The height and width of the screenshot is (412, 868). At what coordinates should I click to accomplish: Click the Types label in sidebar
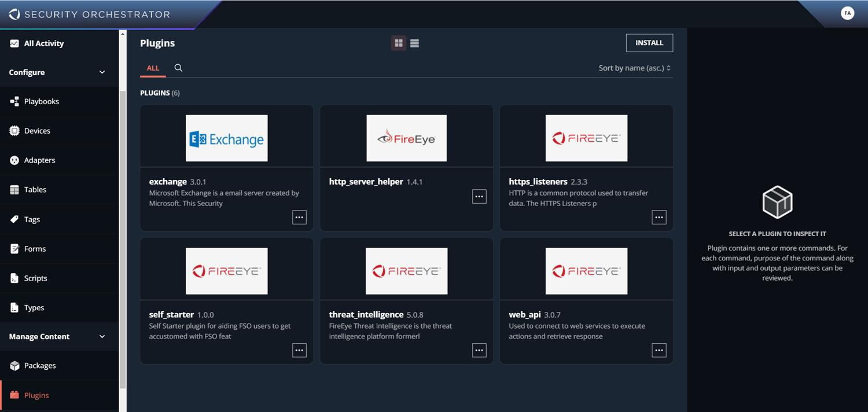click(34, 308)
